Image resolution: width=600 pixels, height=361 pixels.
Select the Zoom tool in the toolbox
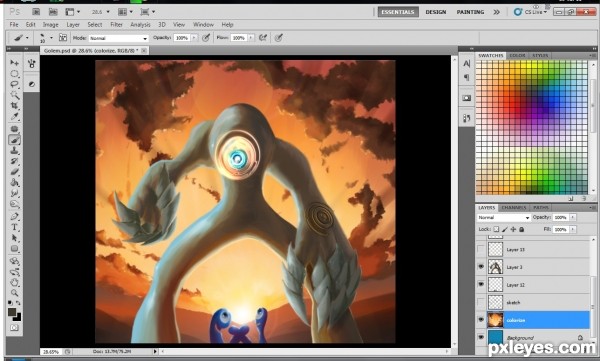15,293
